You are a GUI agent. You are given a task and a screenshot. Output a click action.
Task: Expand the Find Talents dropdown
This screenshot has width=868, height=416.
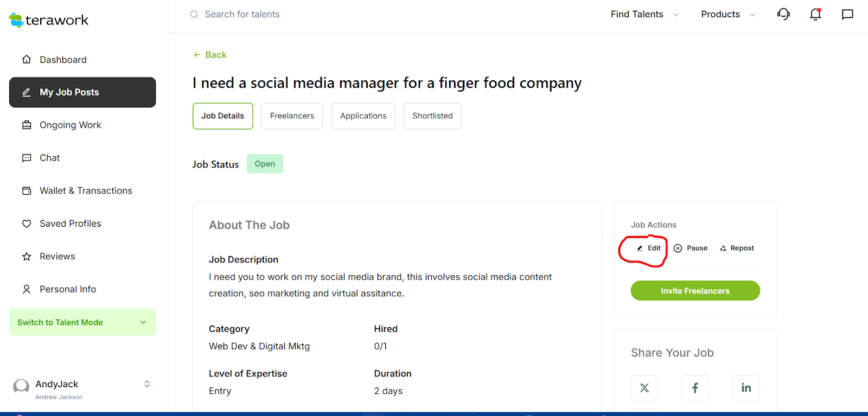[644, 14]
